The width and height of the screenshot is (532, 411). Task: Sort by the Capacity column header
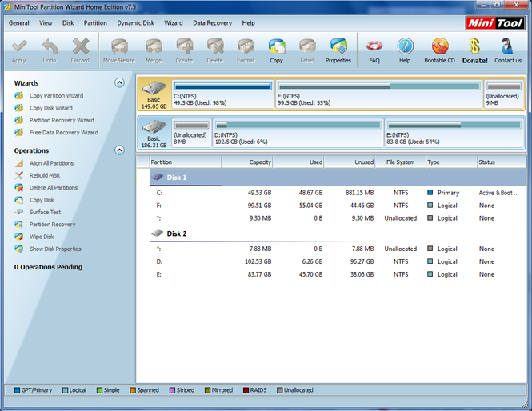tap(247, 162)
